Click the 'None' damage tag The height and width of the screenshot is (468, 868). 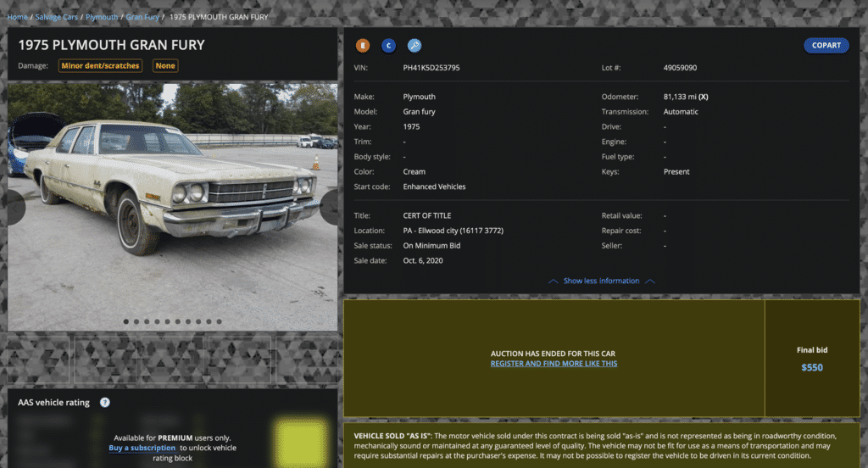(165, 66)
